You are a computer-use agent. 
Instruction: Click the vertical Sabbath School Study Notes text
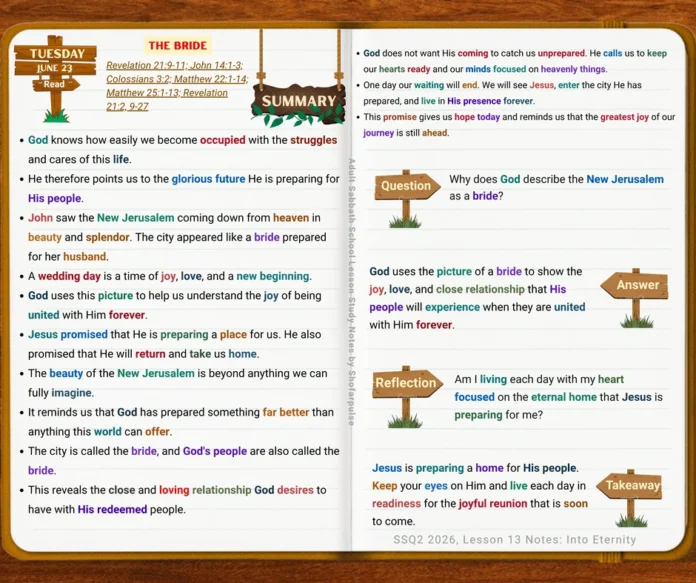(351, 292)
